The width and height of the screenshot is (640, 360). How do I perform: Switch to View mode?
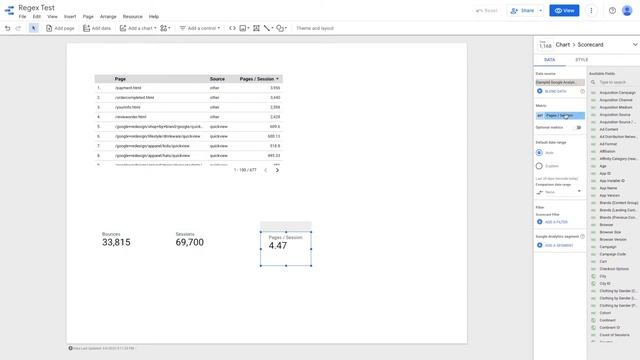coord(564,11)
